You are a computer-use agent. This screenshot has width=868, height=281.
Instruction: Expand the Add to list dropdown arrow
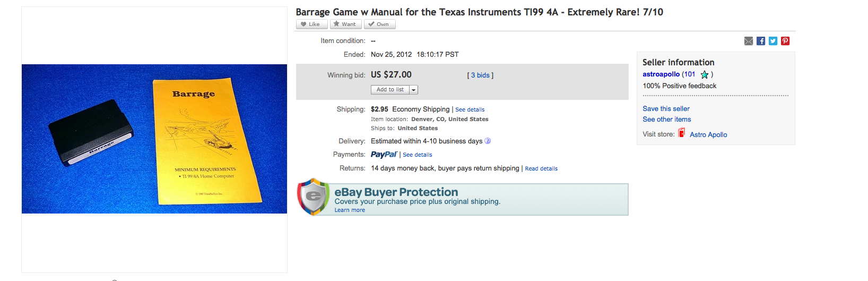coord(414,90)
